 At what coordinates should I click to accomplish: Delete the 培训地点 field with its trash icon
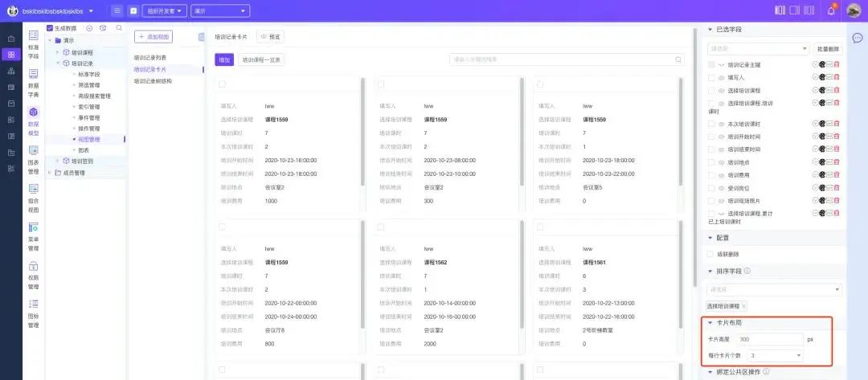pyautogui.click(x=837, y=162)
